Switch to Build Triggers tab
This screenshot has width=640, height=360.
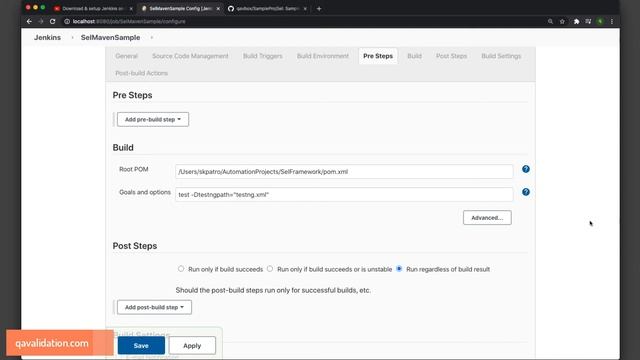[x=262, y=56]
